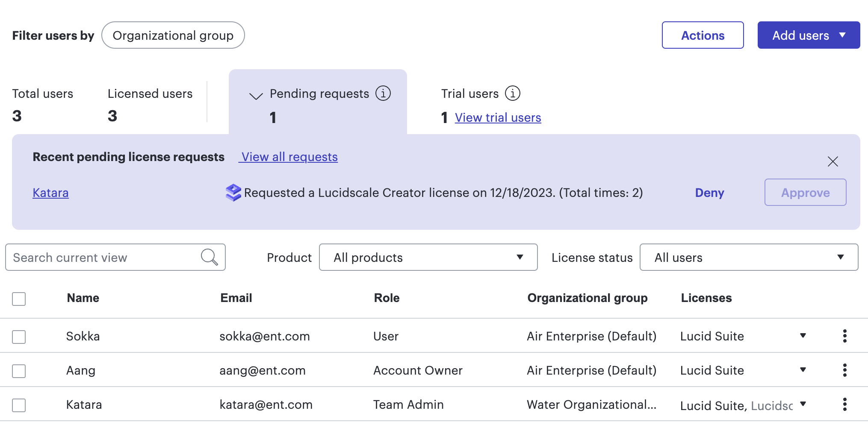Select the header checkbox to select all users
The width and height of the screenshot is (868, 428).
[x=19, y=299]
